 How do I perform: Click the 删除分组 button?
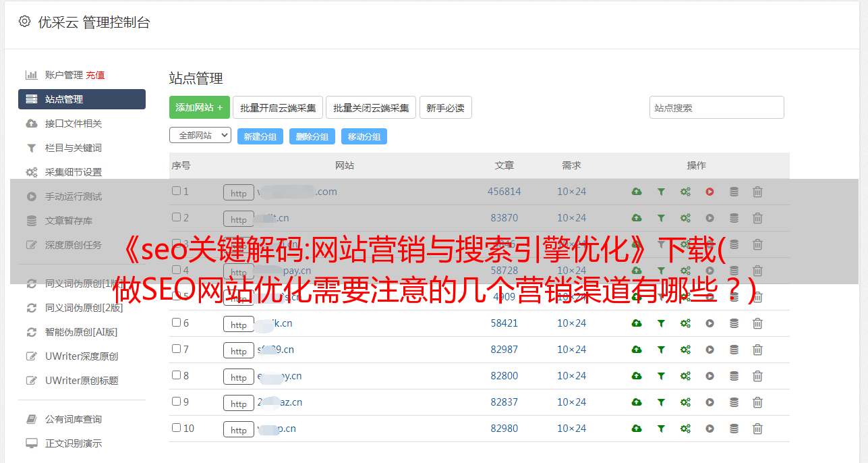312,136
